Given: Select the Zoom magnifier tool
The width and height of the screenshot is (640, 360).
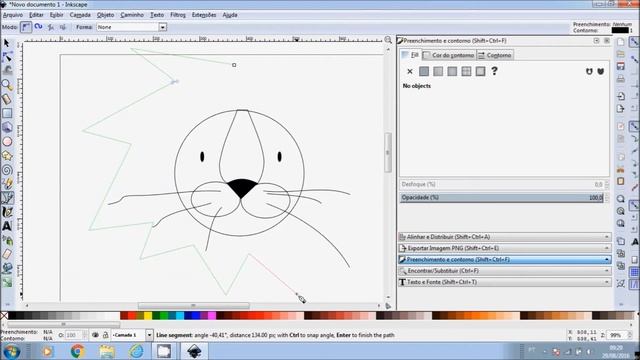Looking at the screenshot, I should click(x=7, y=85).
